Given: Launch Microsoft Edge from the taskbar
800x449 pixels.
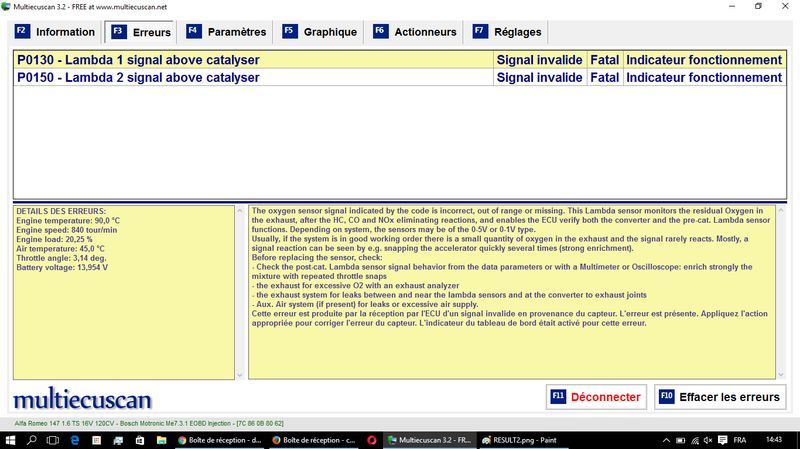Looking at the screenshot, I should (74, 440).
